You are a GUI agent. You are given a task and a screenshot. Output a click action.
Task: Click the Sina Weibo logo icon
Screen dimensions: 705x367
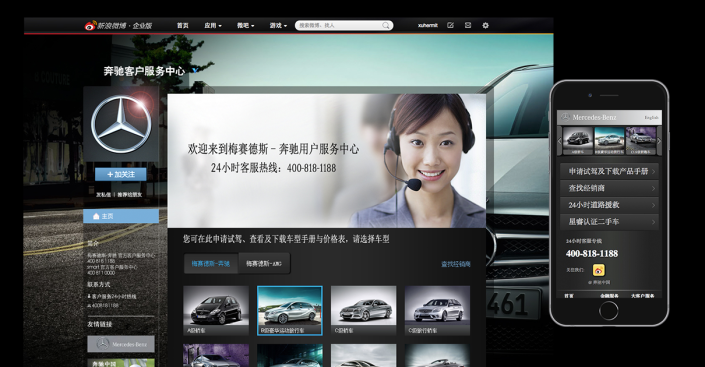point(90,26)
